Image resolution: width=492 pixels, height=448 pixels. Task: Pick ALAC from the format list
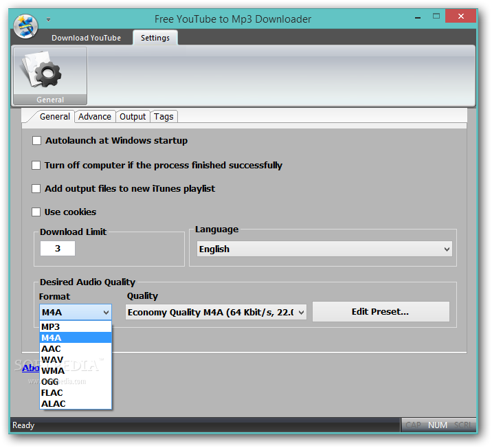point(76,403)
